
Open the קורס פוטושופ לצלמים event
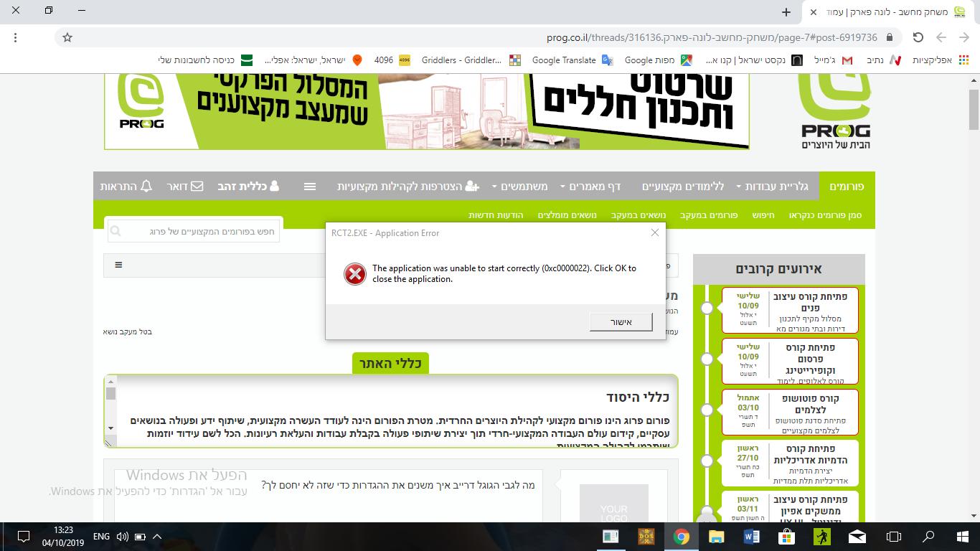click(x=790, y=413)
